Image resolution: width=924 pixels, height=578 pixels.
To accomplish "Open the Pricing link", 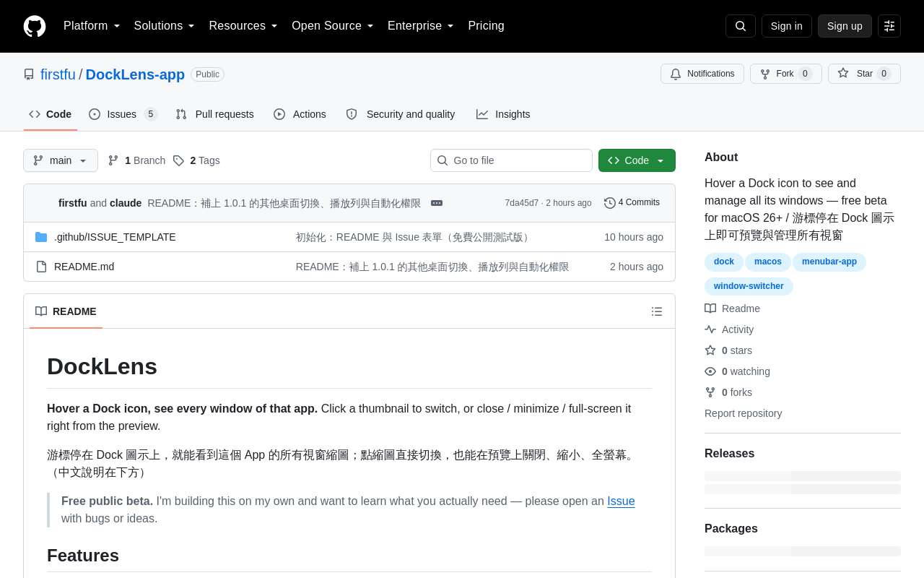I will [486, 26].
